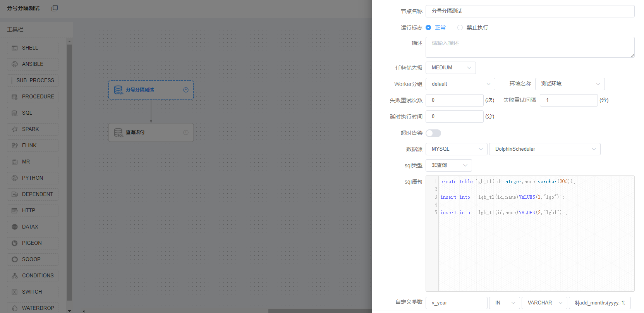
Task: Click the 查询语句 node on canvas
Action: 151,132
